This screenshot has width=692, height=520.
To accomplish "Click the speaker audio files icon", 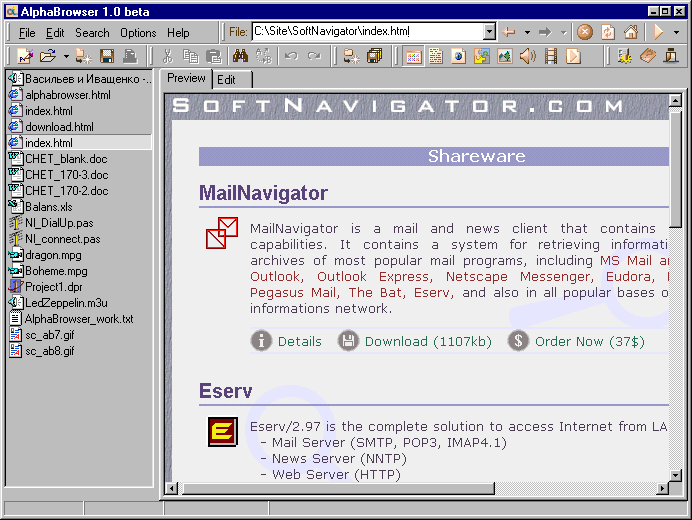I will 527,57.
